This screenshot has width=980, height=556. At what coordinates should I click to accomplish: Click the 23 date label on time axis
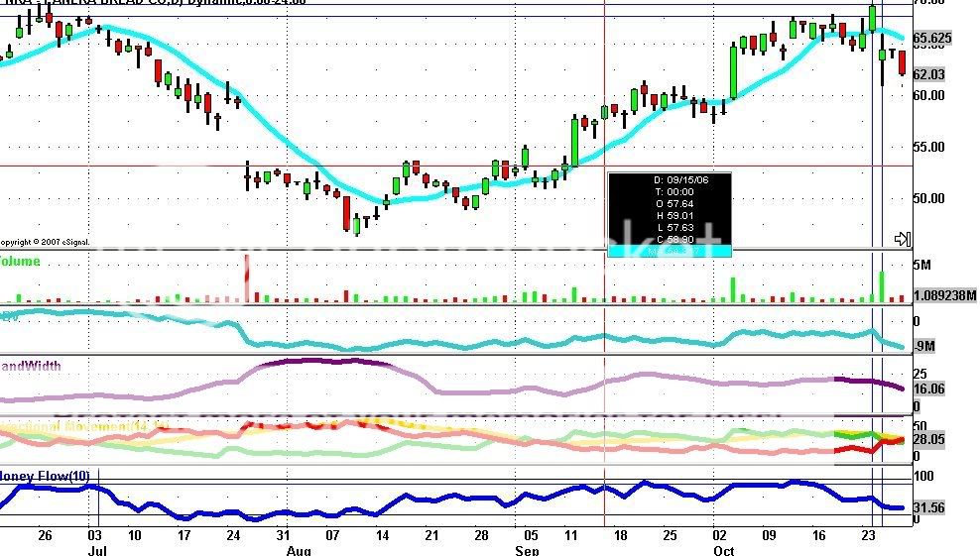868,535
